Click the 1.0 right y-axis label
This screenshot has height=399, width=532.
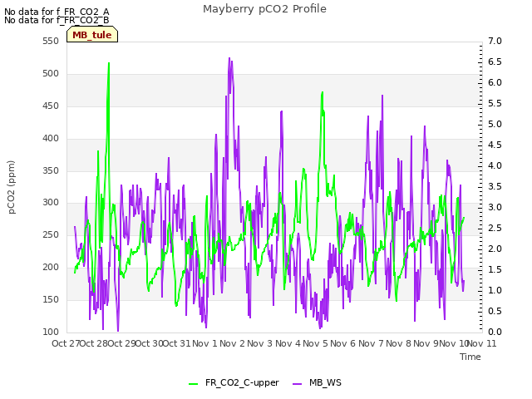(x=495, y=290)
